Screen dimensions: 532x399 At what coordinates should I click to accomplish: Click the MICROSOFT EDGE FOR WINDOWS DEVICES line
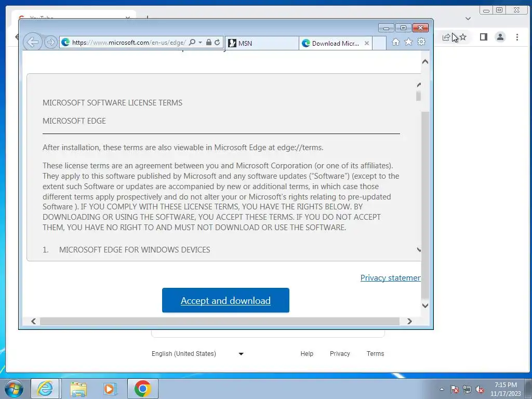coord(135,250)
